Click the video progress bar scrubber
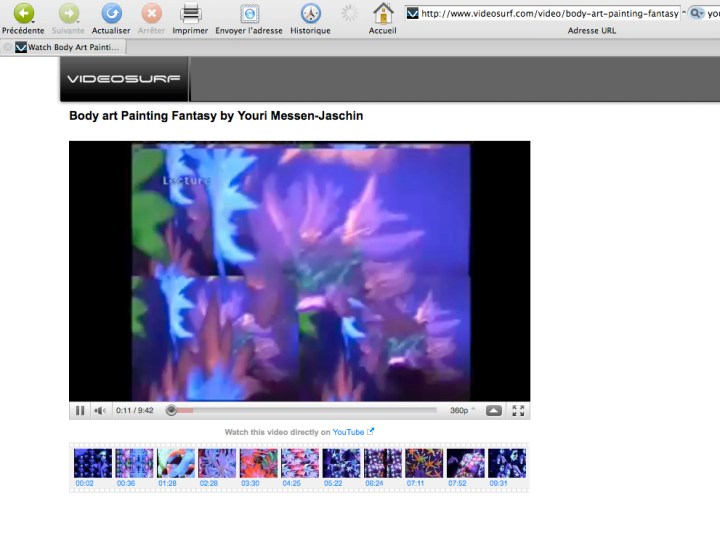720x538 pixels. click(171, 410)
